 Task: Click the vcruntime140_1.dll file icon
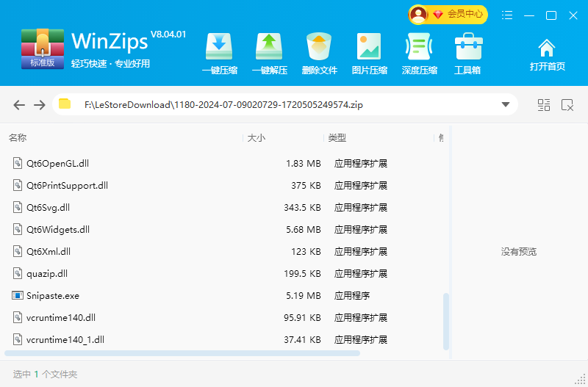click(x=17, y=340)
